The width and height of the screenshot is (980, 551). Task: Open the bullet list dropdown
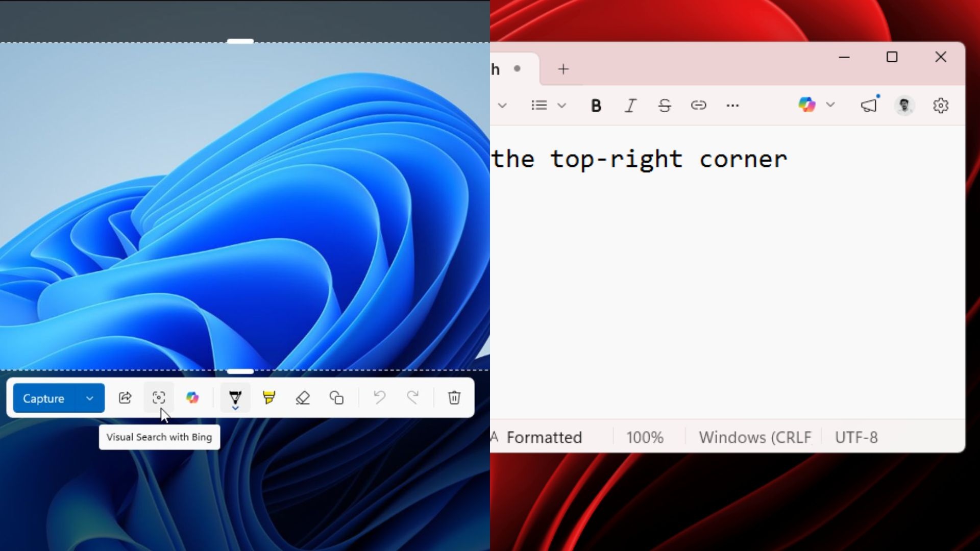562,106
